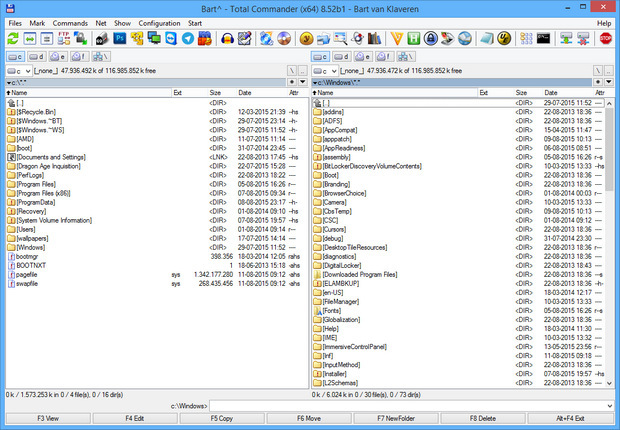Click the dual monitors toolbar icon
Screen dimensions: 620x430
[154, 39]
